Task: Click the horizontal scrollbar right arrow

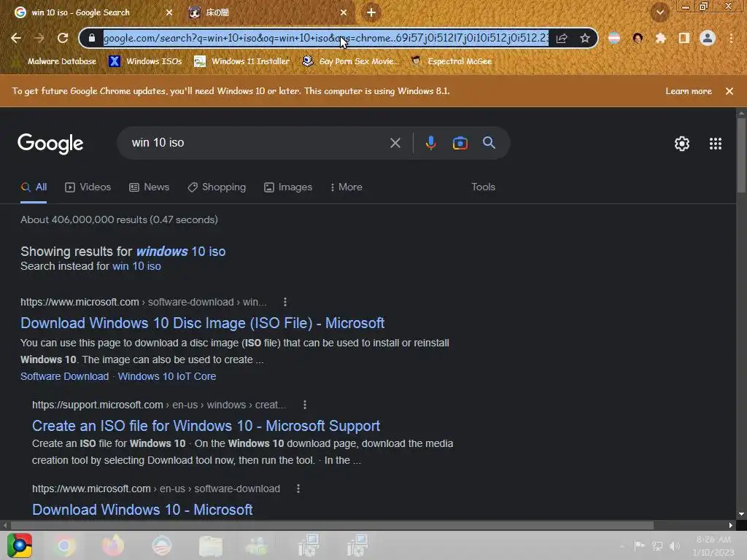Action: [x=731, y=525]
